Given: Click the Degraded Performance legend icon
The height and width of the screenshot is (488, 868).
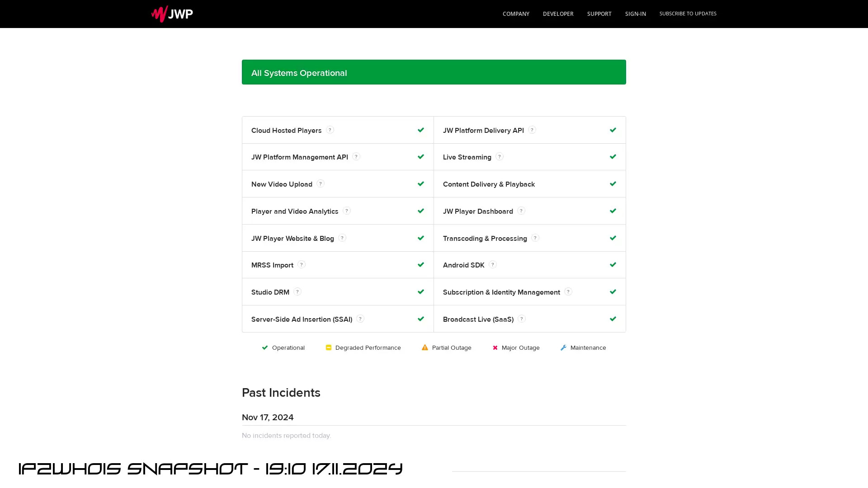Looking at the screenshot, I should 329,347.
